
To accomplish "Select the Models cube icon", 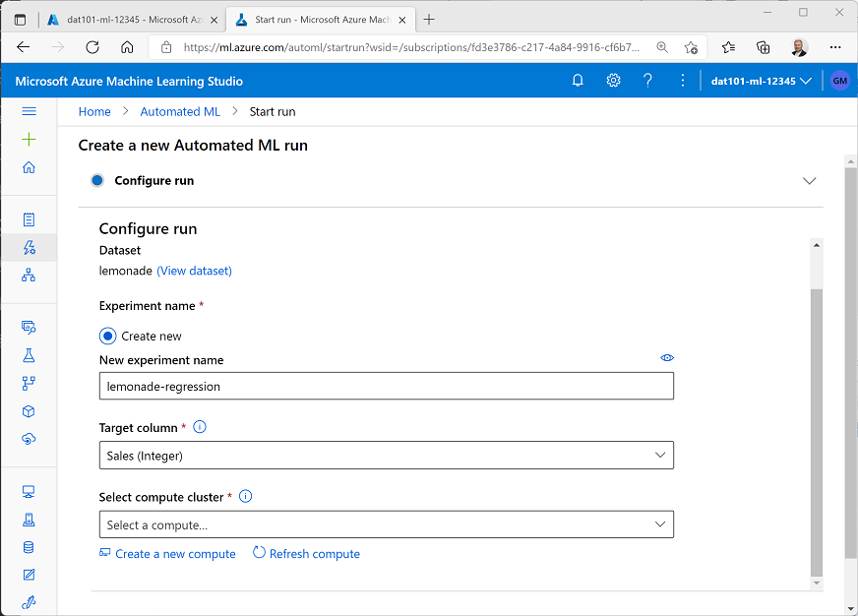I will 29,410.
